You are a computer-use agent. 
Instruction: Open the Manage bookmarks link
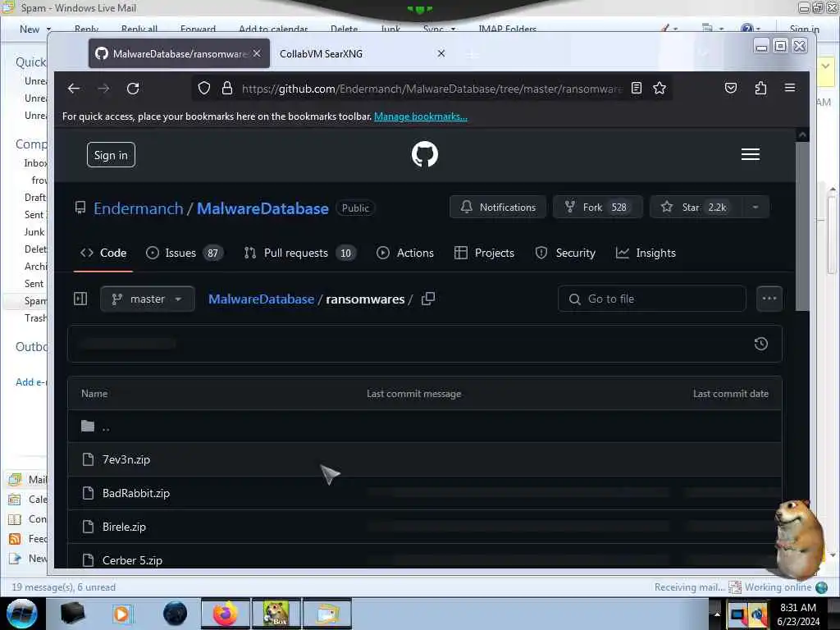(x=421, y=116)
